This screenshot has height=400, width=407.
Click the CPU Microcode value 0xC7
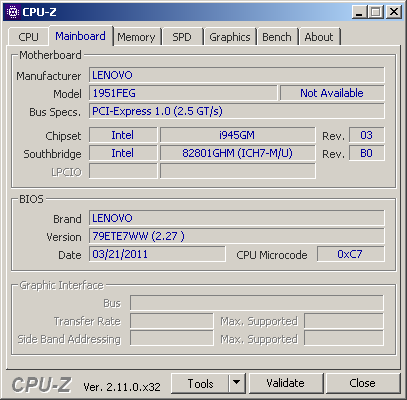[350, 254]
